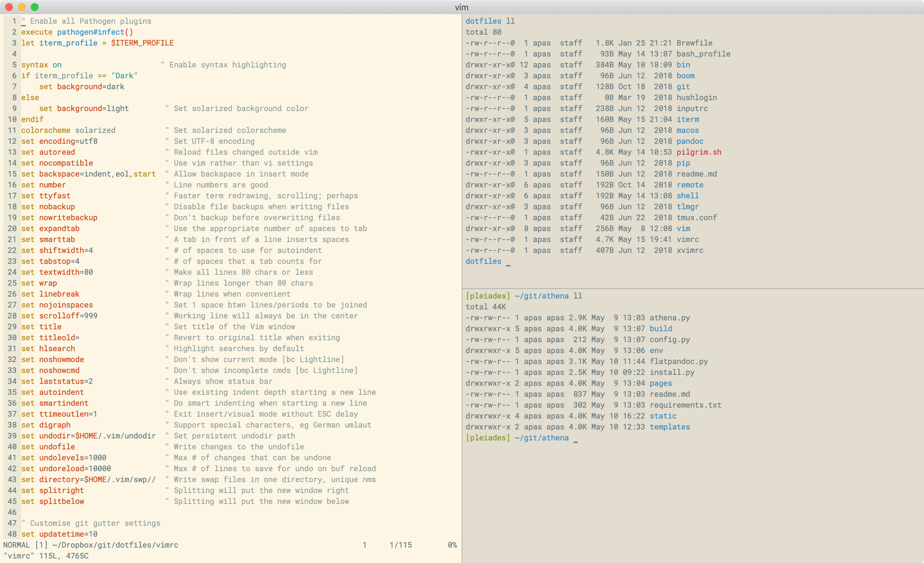This screenshot has width=924, height=563.
Task: Click 'set undodir=$HOME/.vim/undodir' line
Action: tap(88, 436)
